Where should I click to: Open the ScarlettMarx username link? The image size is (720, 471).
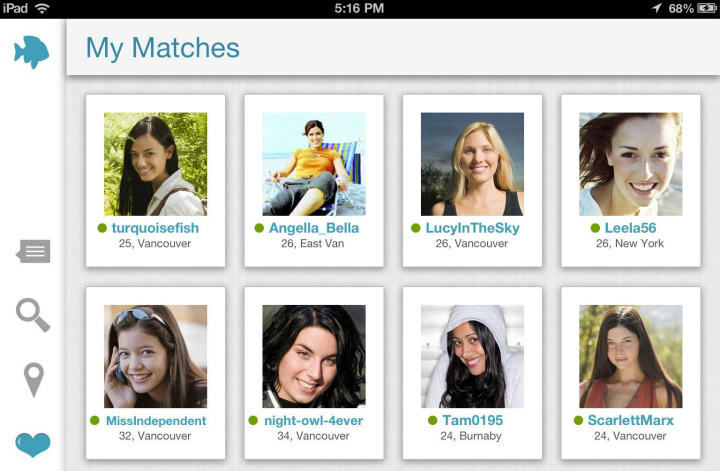630,421
